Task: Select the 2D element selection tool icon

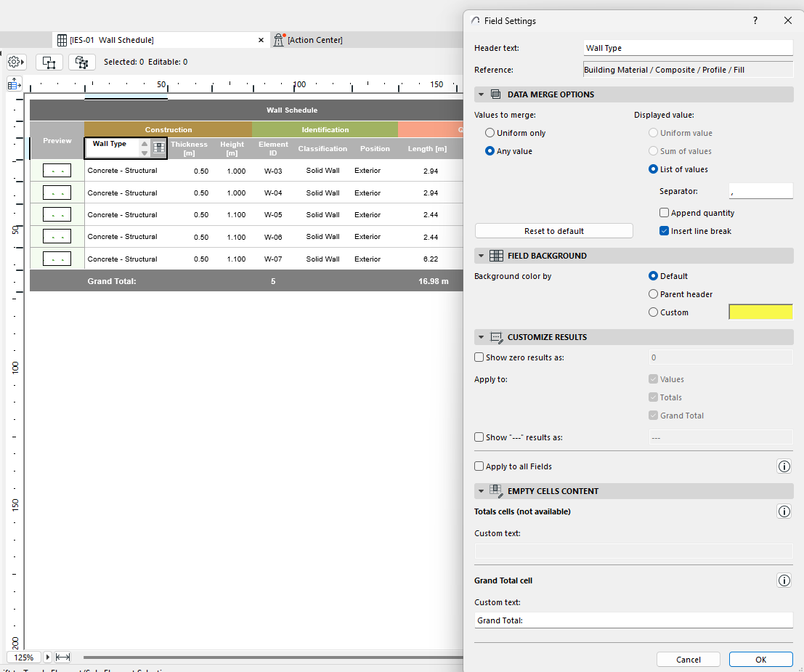Action: click(49, 62)
